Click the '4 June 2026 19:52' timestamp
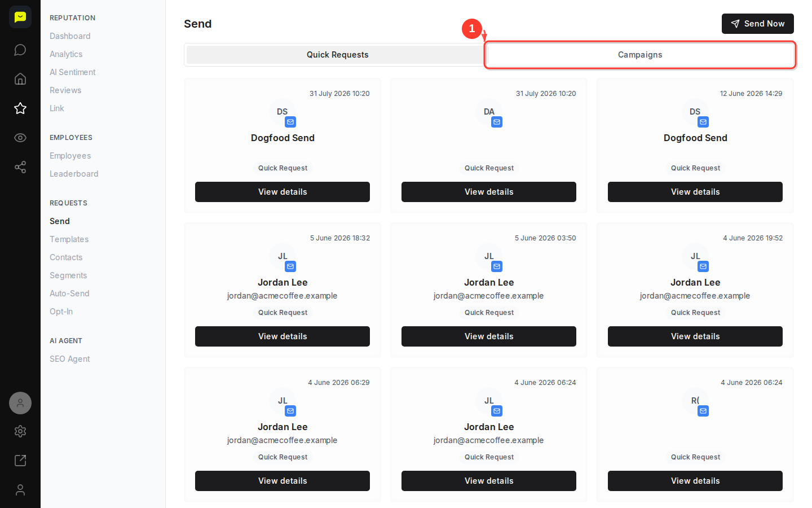Screen dimensions: 812x508 coord(753,238)
